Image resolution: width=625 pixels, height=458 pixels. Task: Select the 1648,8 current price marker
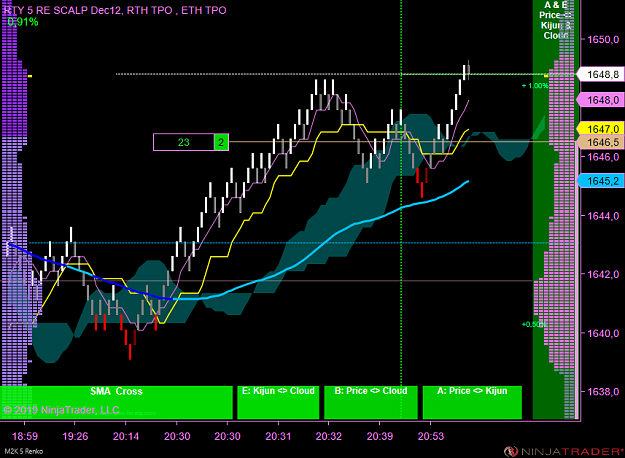601,75
